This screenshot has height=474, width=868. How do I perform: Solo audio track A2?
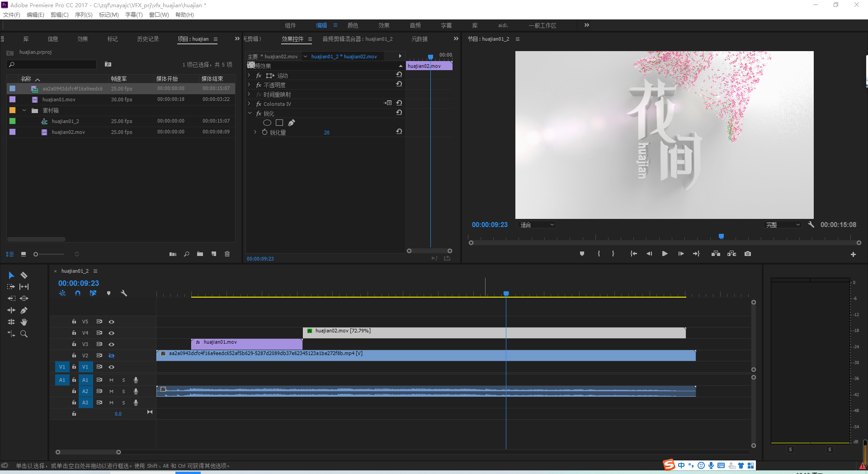click(x=123, y=391)
